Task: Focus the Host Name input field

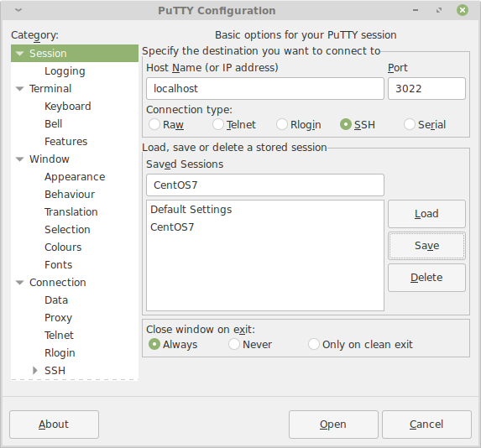Action: [x=265, y=89]
